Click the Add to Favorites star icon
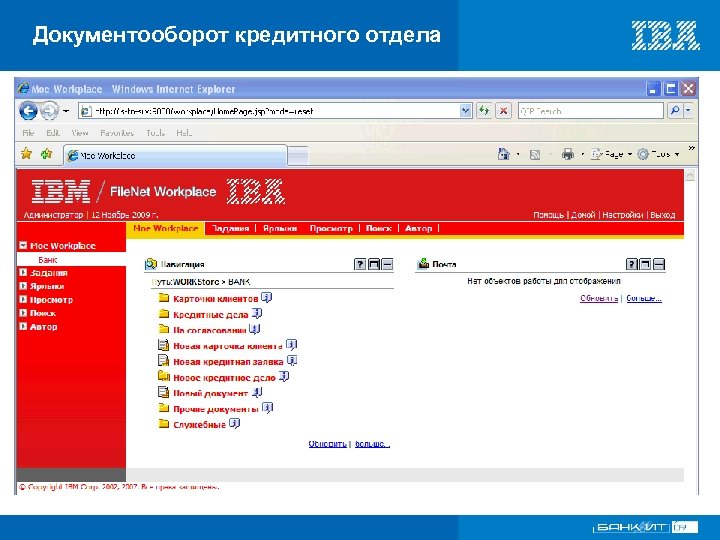 pos(46,154)
